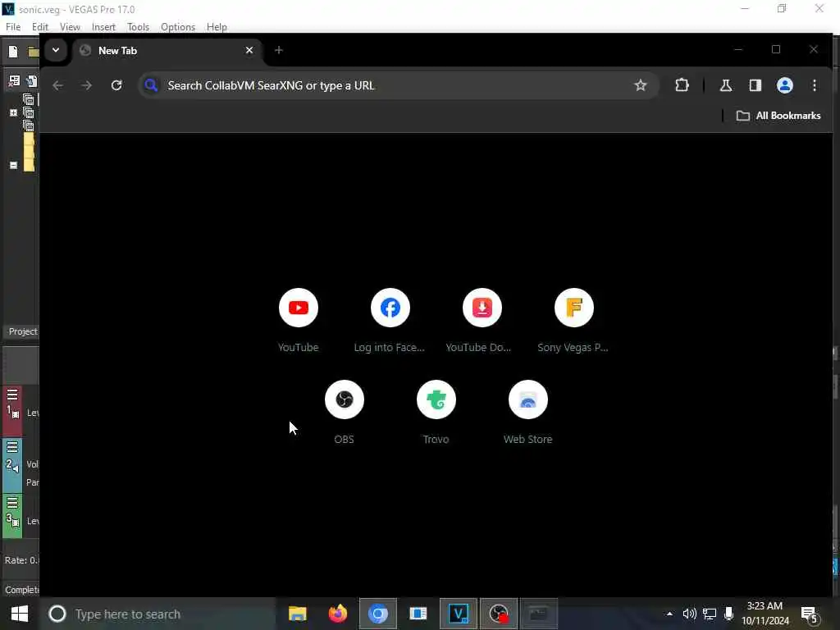Focus the Search CollabVM SearXNG address bar
840x630 pixels.
tap(398, 85)
